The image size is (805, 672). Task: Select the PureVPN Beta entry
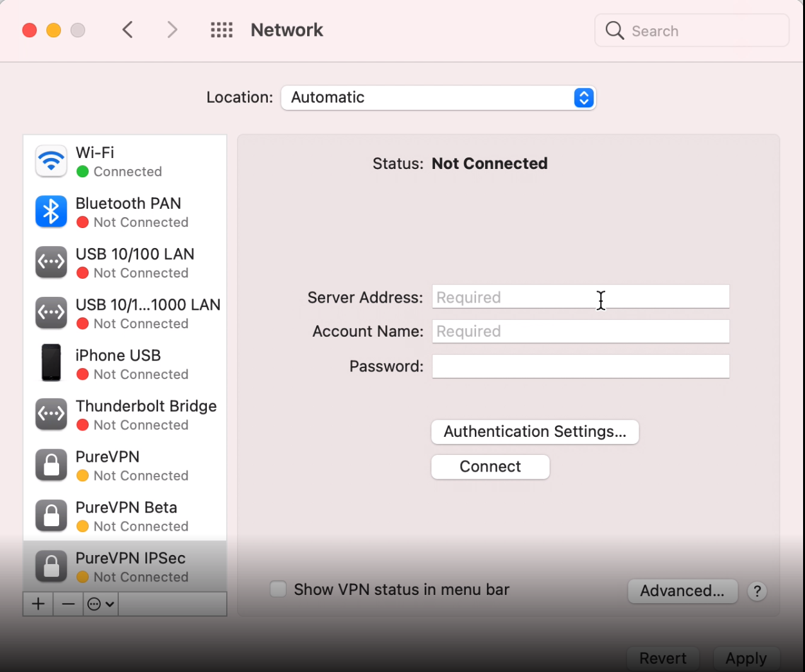coord(126,515)
